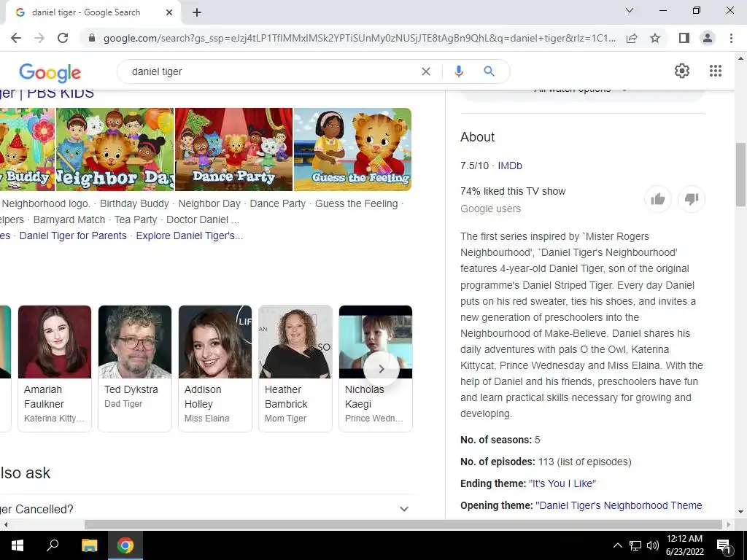Click the forward navigation arrow
This screenshot has width=747, height=560.
coord(39,38)
